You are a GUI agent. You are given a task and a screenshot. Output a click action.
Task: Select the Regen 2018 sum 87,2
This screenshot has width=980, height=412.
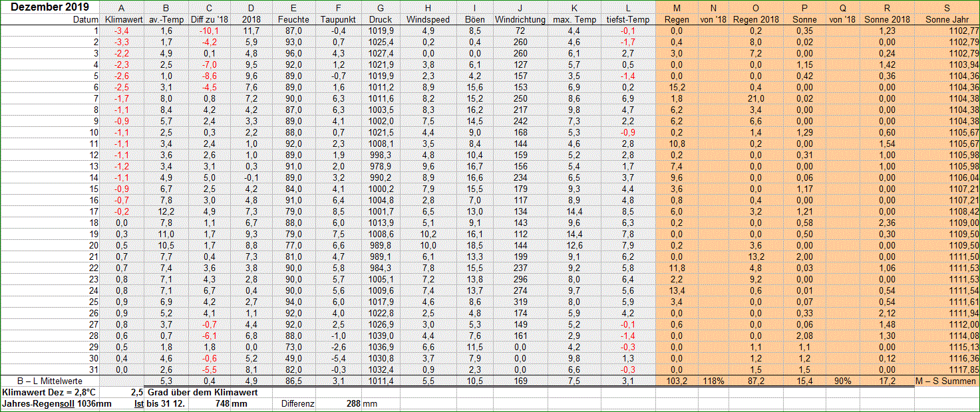(756, 381)
